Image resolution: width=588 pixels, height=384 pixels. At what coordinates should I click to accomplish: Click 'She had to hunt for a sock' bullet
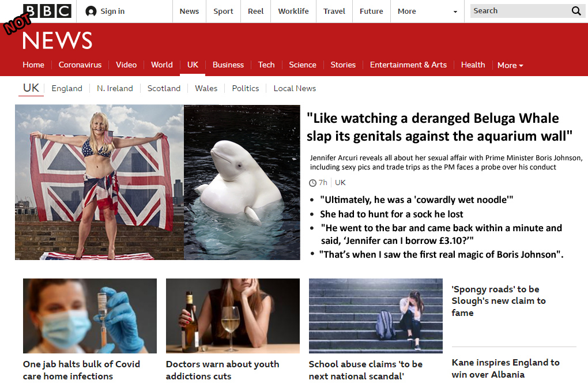coord(391,214)
